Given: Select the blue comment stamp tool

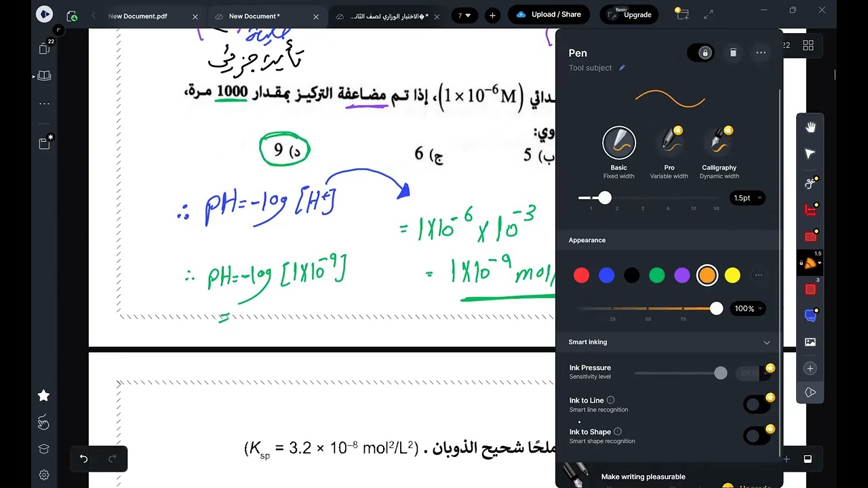Looking at the screenshot, I should [x=810, y=316].
